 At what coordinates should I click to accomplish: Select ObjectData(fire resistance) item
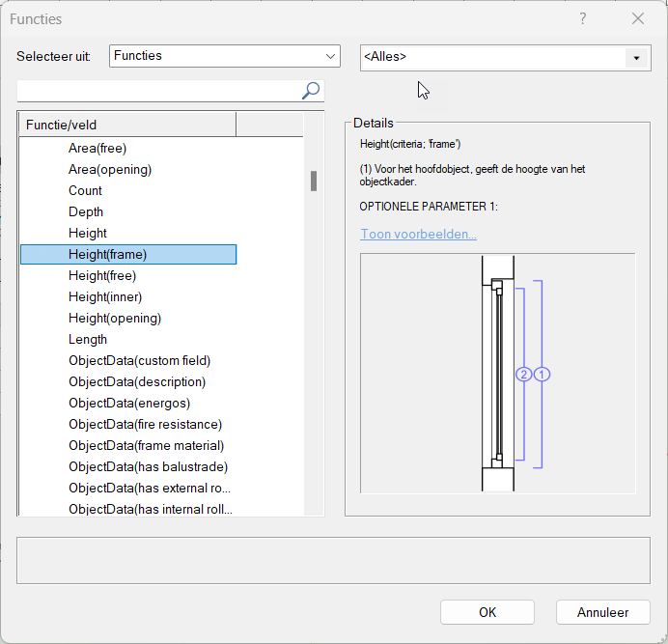click(x=145, y=424)
